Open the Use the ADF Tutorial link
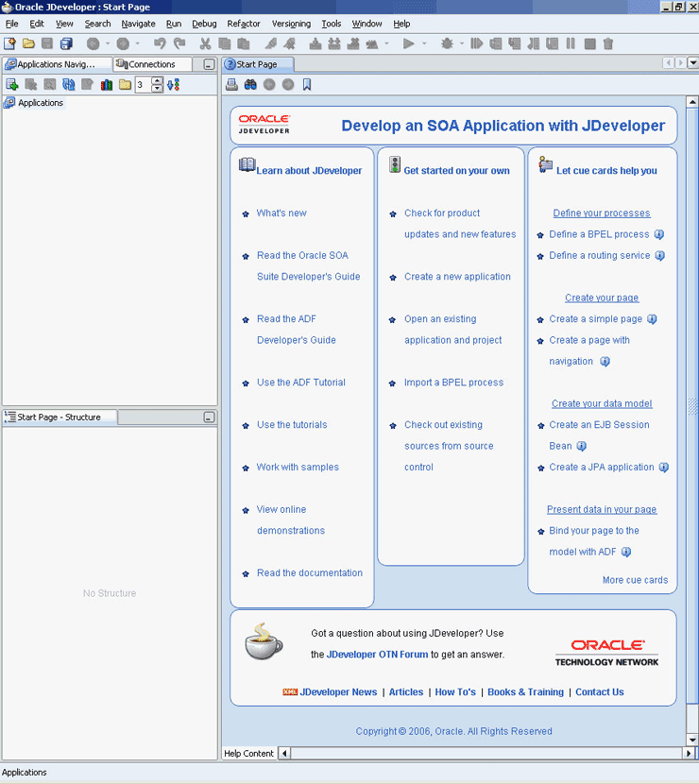The height and width of the screenshot is (784, 699). pos(301,383)
